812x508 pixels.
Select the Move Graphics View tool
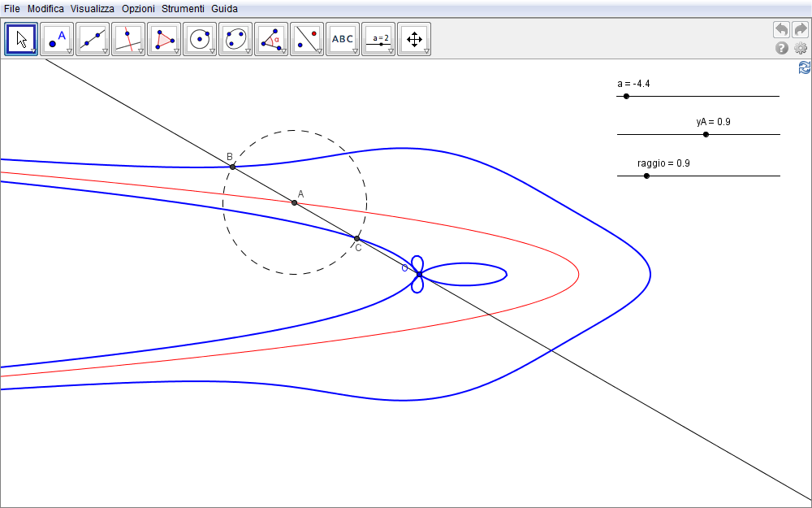tap(414, 38)
